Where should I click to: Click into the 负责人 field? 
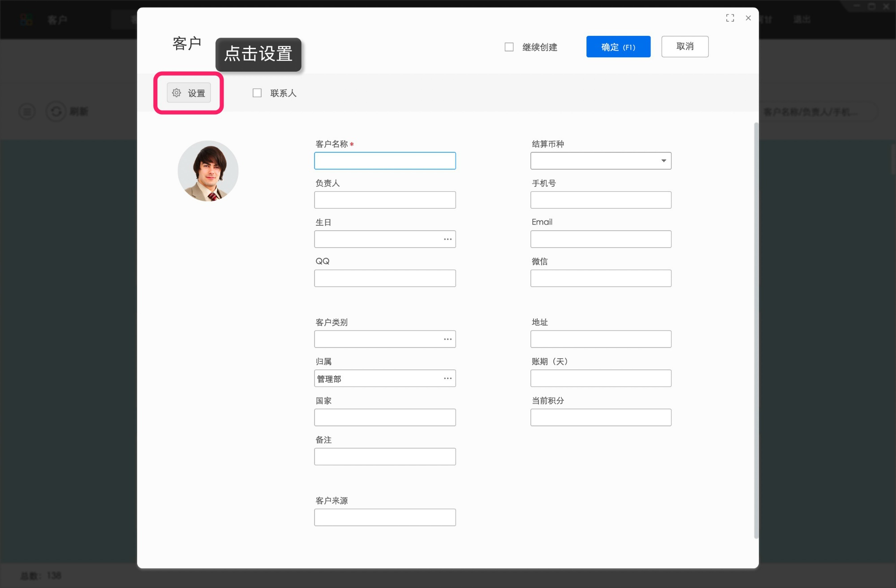(x=385, y=200)
